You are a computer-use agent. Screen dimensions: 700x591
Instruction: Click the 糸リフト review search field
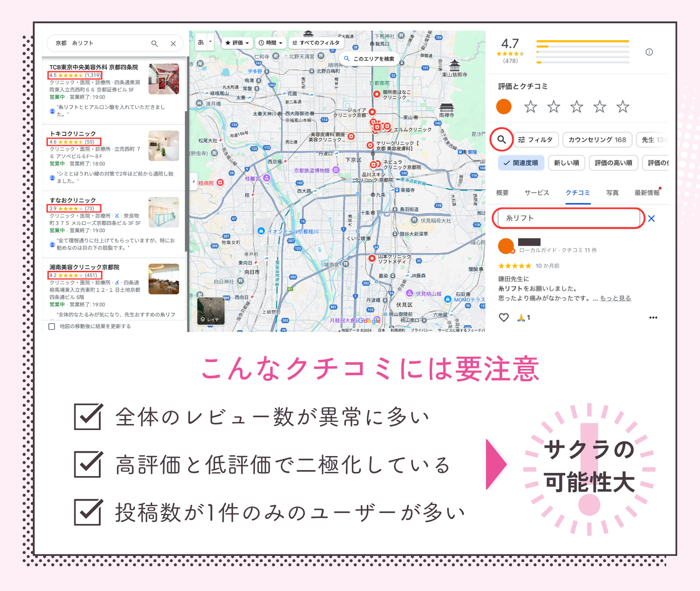[569, 218]
